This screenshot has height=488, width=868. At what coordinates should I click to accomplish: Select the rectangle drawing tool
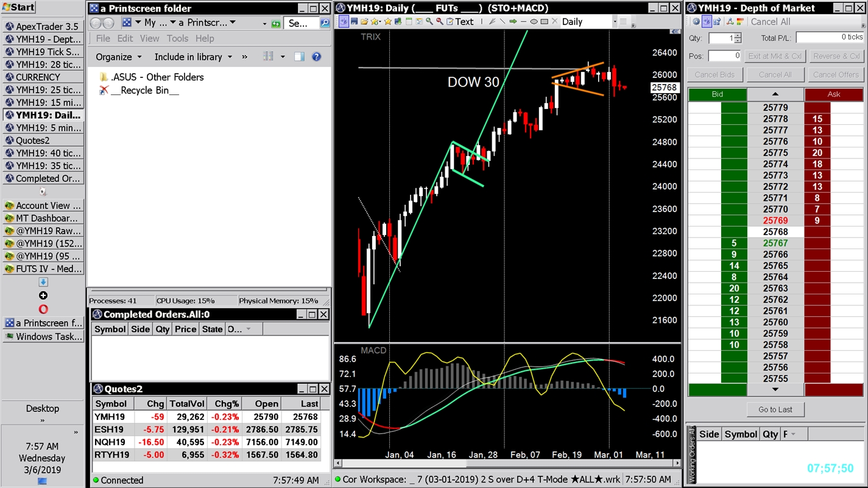(x=543, y=21)
